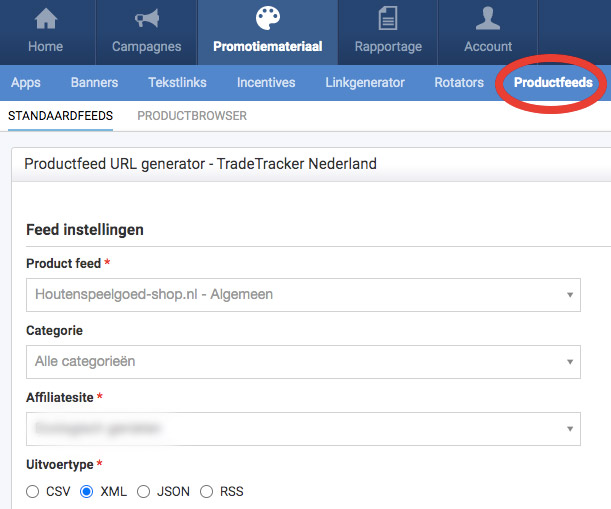Switch to the Productbrowser tab
The width and height of the screenshot is (611, 509).
[192, 116]
